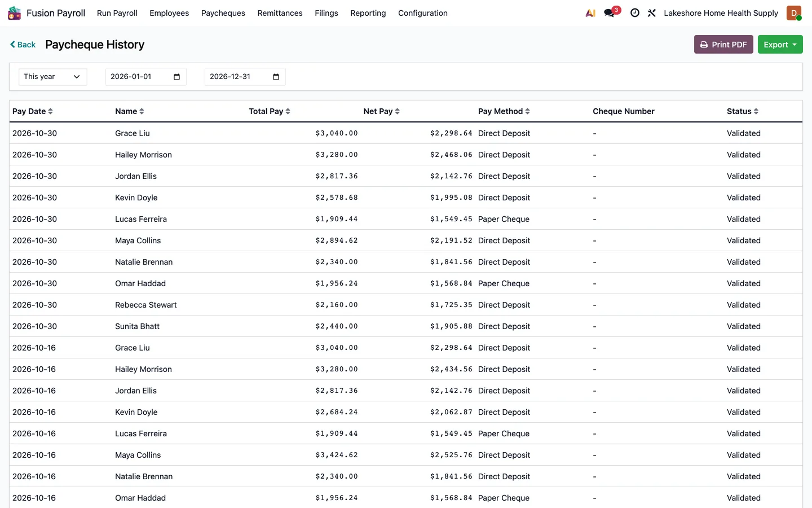The image size is (812, 508).
Task: Open the Configuration menu
Action: pyautogui.click(x=423, y=13)
